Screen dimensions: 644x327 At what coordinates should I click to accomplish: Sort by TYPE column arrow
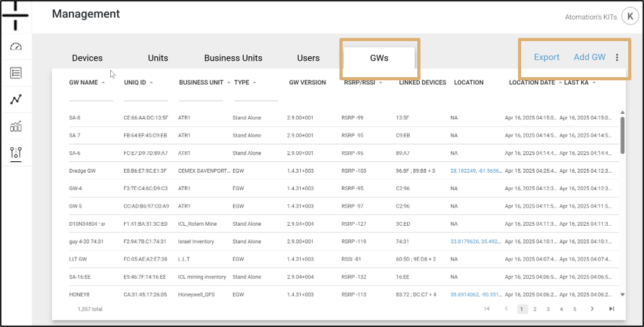pyautogui.click(x=255, y=82)
